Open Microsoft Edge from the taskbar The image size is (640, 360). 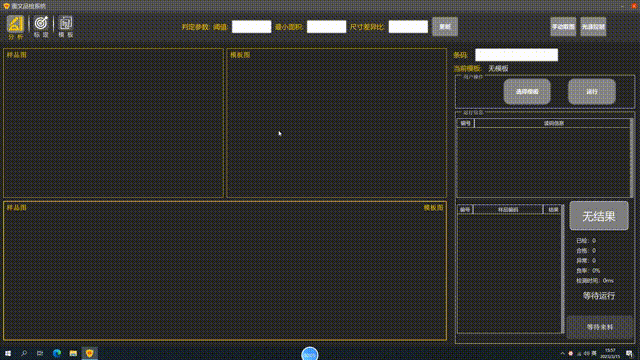click(57, 353)
